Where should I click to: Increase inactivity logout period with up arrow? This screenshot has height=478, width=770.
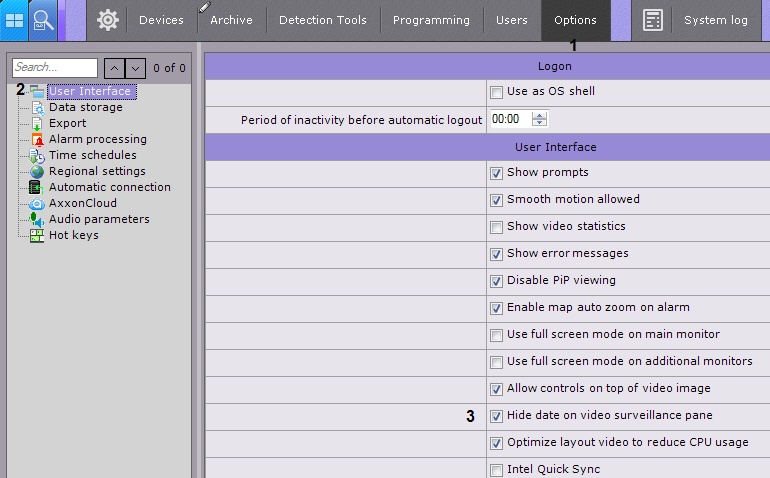[x=540, y=115]
